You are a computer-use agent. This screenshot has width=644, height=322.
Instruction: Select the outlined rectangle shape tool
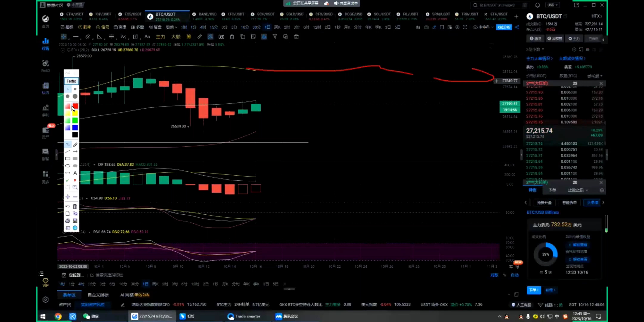coord(68,159)
